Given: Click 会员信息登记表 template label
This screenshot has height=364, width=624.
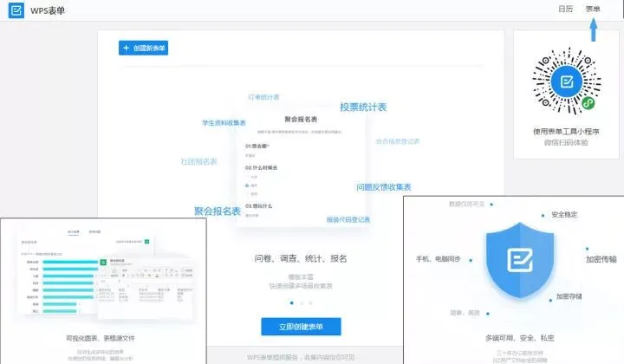Looking at the screenshot, I should click(x=398, y=141).
